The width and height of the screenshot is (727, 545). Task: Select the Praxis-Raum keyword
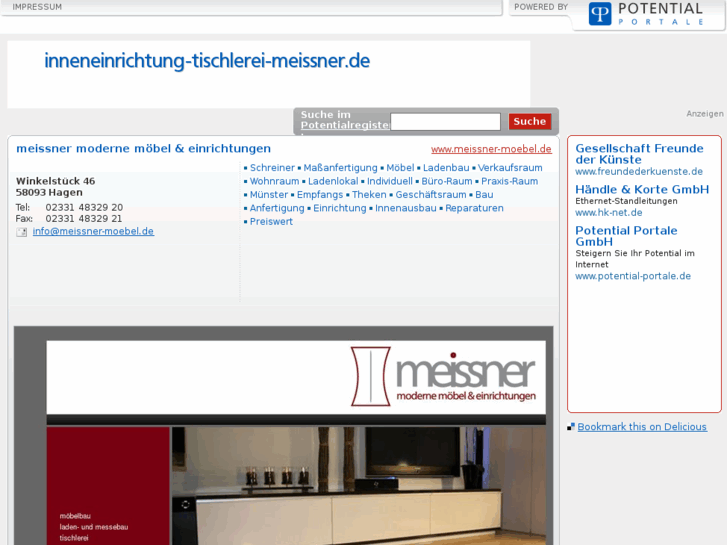coord(510,181)
